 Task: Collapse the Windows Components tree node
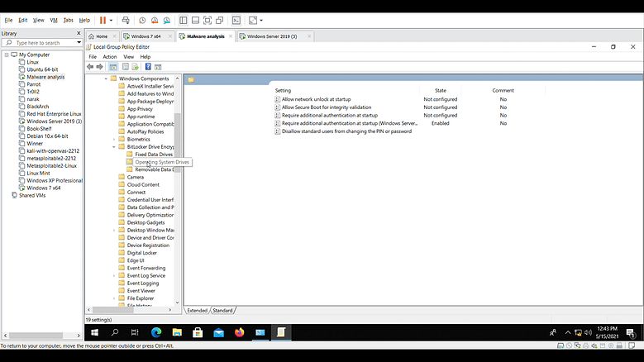click(106, 79)
